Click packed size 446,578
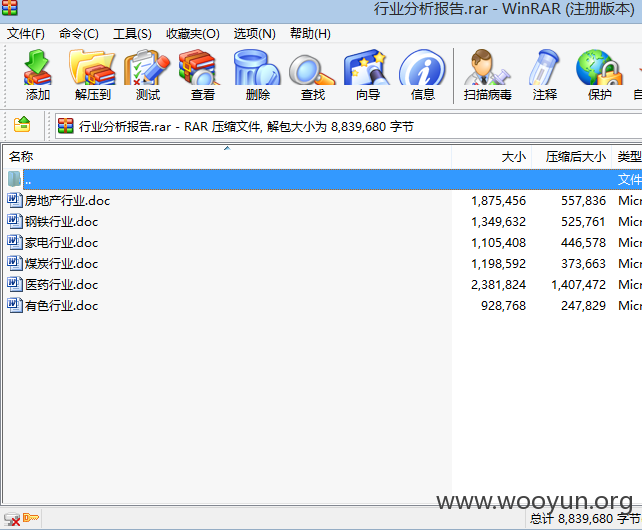 [x=583, y=242]
